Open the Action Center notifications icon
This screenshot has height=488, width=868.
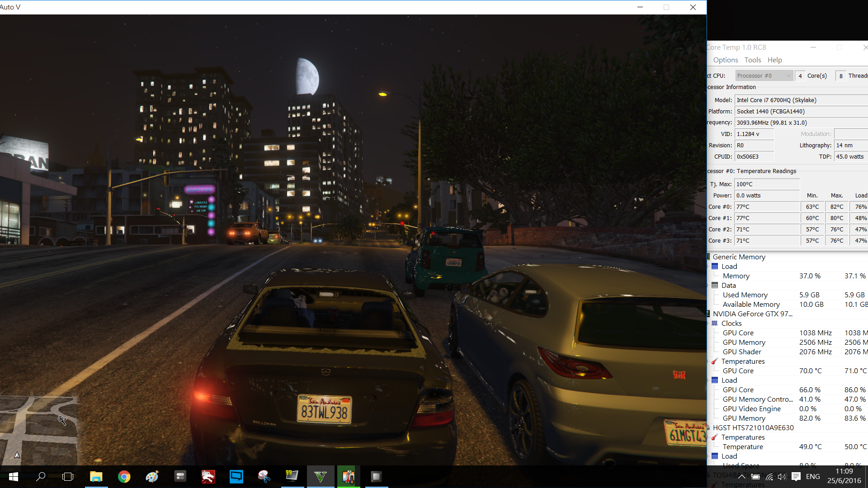click(x=797, y=477)
